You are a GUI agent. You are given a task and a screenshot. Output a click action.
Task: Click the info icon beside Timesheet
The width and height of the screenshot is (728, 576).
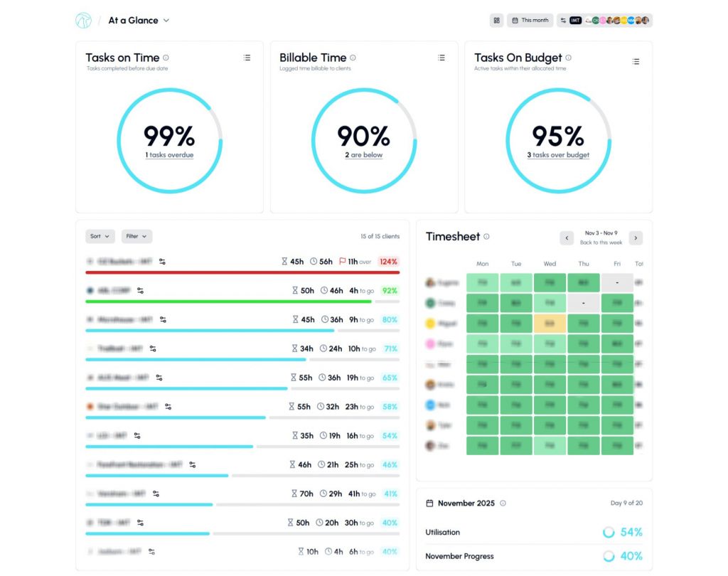(486, 237)
